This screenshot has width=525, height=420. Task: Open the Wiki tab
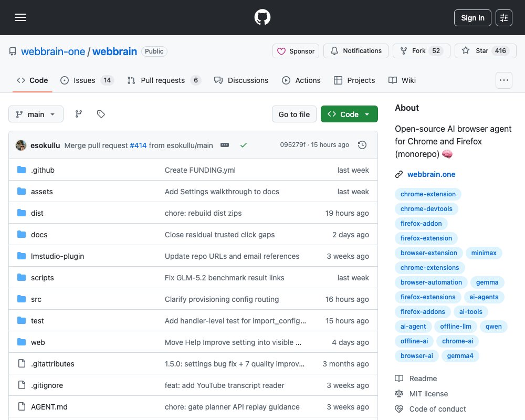(x=402, y=80)
